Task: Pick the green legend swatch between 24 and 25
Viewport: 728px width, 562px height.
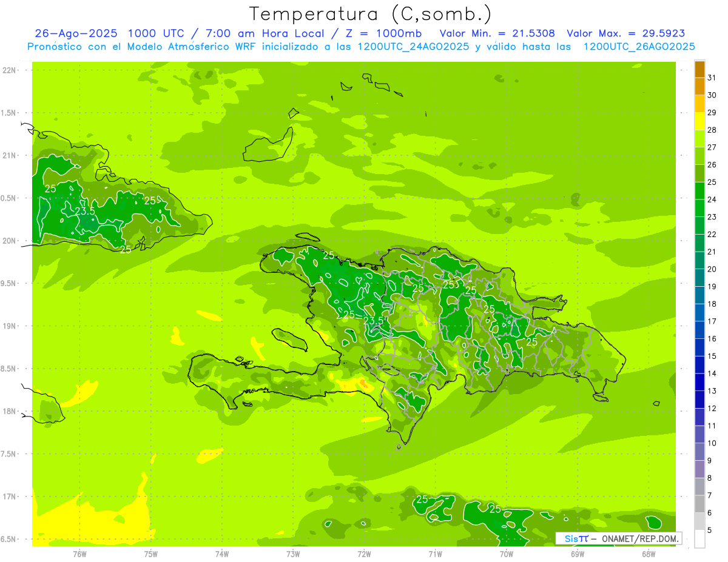Action: coord(699,191)
